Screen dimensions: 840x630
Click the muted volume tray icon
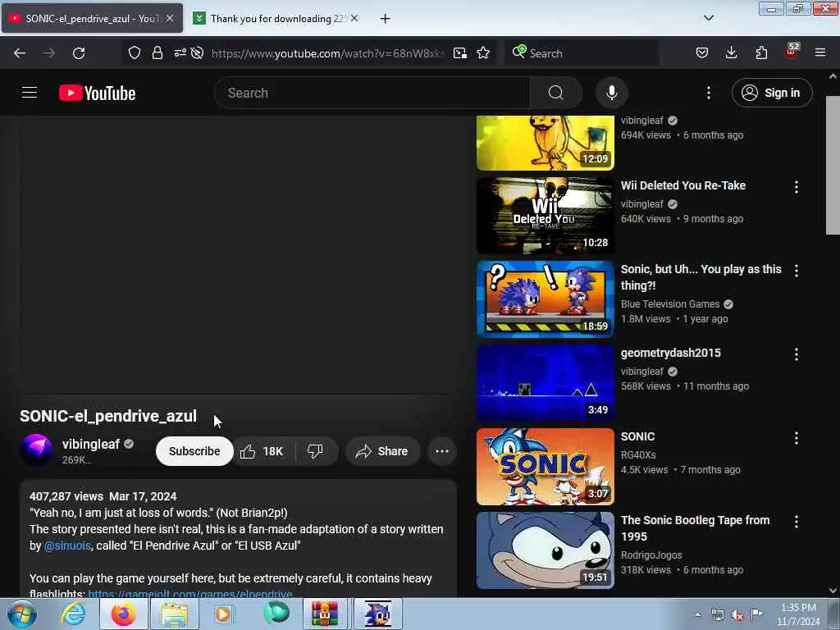tap(737, 615)
